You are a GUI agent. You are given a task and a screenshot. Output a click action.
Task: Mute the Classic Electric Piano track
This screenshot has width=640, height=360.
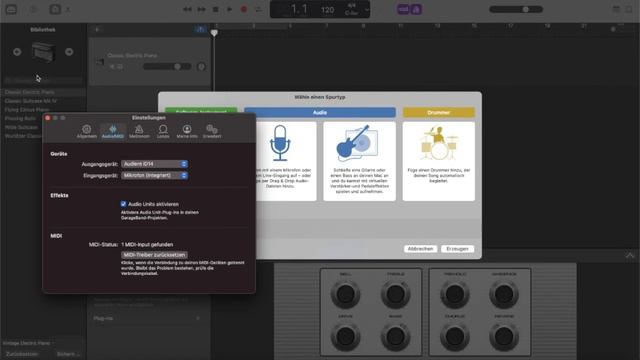112,67
